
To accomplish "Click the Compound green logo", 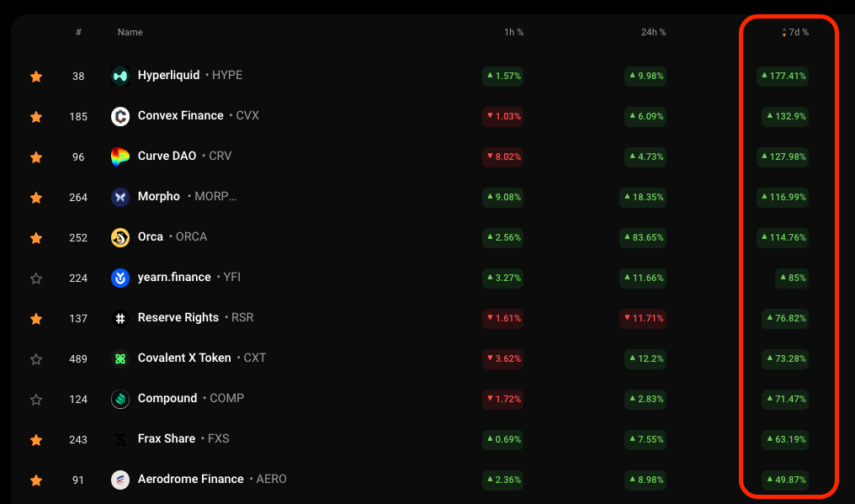I will click(x=120, y=399).
